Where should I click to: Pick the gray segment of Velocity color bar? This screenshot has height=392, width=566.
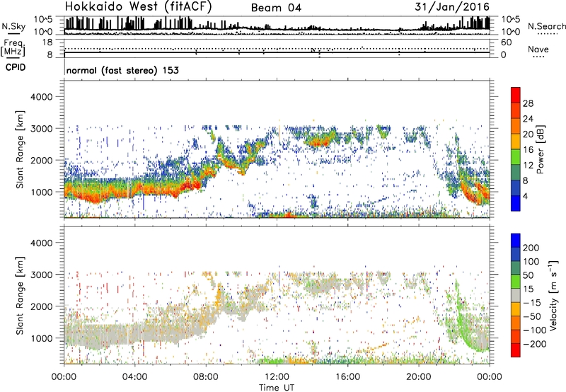516,295
